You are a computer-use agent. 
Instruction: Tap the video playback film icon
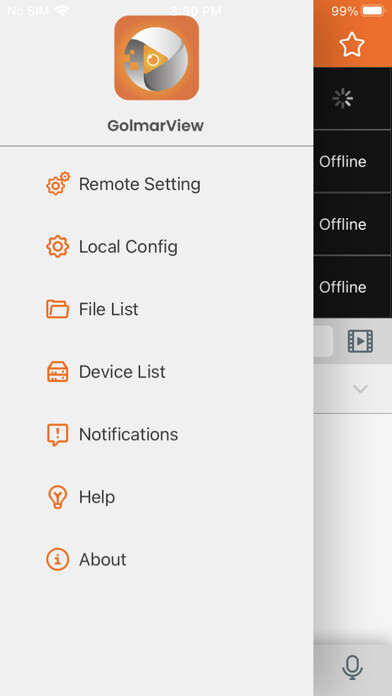click(360, 341)
